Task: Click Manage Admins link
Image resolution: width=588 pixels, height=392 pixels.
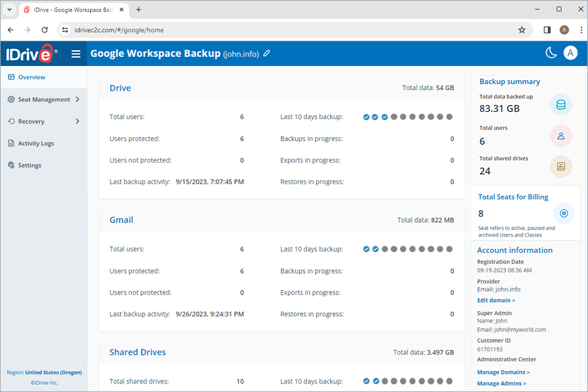Action: tap(501, 384)
